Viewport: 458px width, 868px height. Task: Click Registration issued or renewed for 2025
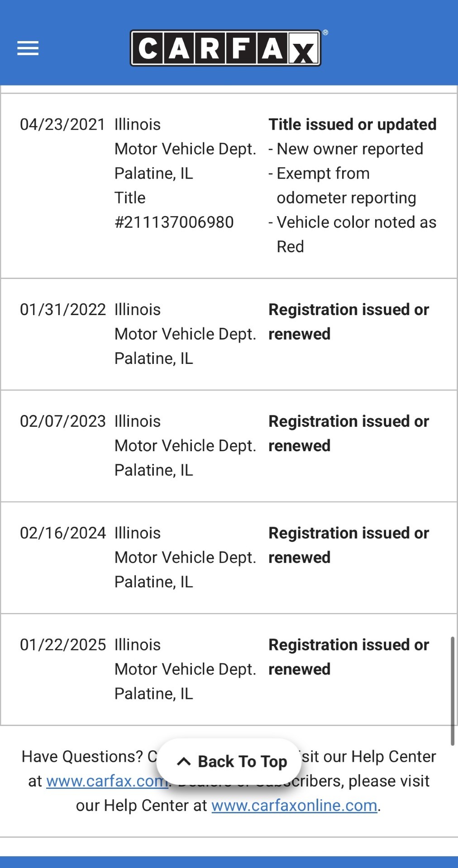pos(348,657)
